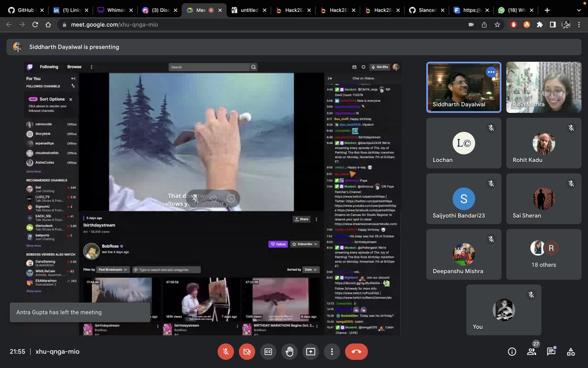Open Twitch top nav three-dot menu
The image size is (588, 368).
(91, 67)
